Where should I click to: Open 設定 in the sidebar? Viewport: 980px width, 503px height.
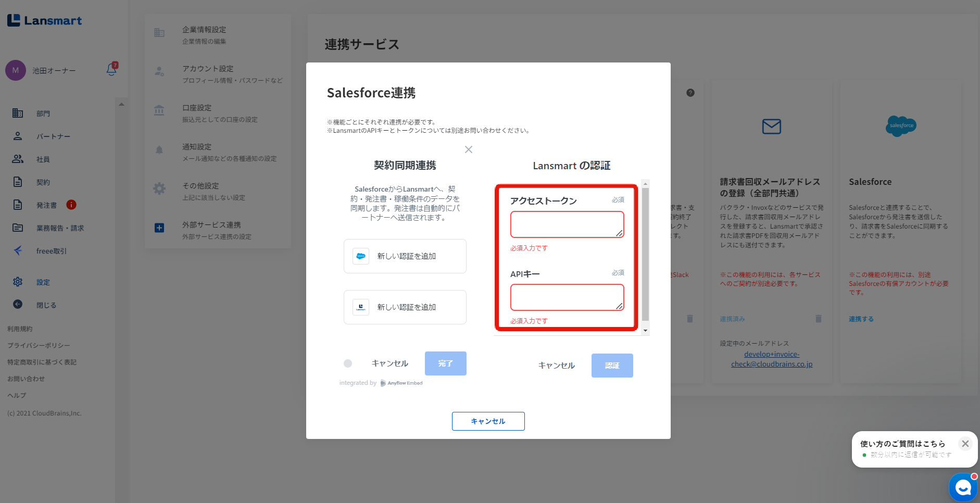(43, 282)
